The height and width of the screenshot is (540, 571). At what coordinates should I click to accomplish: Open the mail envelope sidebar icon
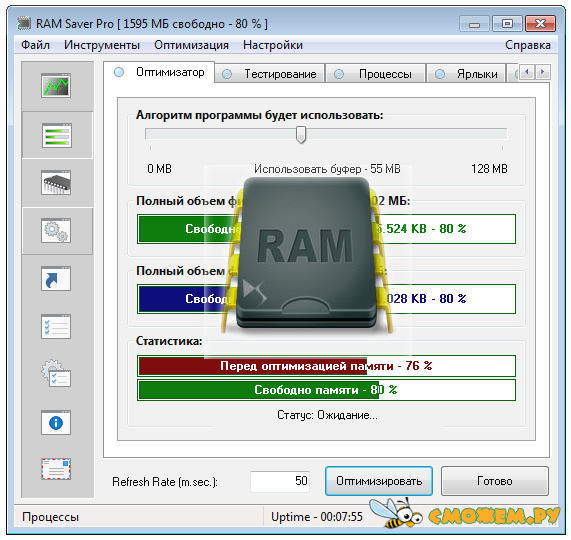(x=56, y=469)
